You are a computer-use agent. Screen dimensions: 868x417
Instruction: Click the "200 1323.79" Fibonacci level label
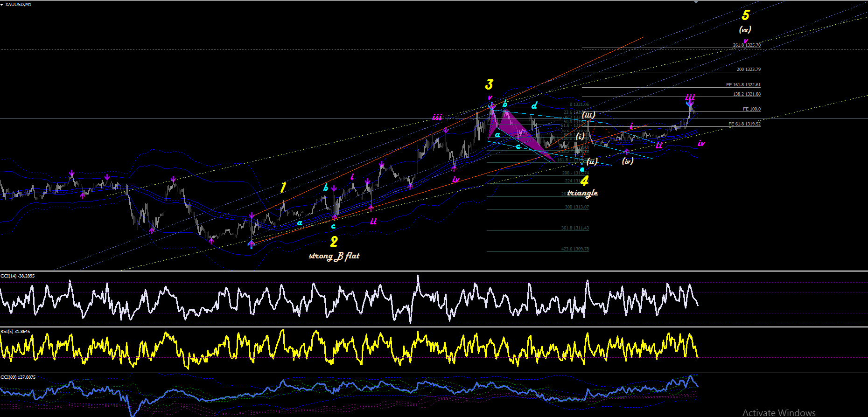[749, 69]
